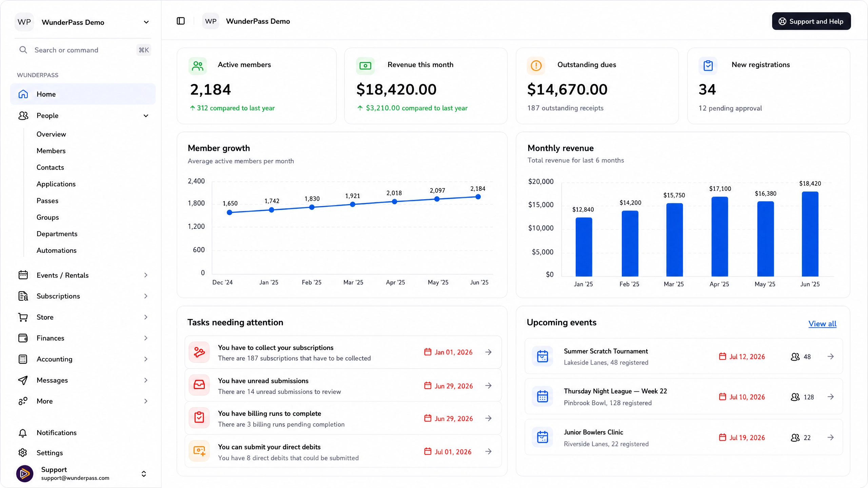Click the collect subscriptions task icon
868x488 pixels.
pos(199,352)
